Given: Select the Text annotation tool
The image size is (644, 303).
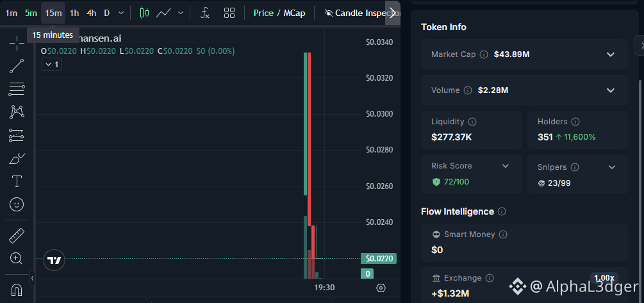Looking at the screenshot, I should (17, 181).
